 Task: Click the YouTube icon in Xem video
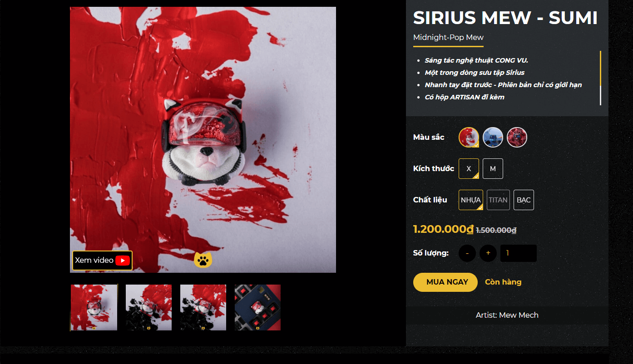tap(123, 261)
